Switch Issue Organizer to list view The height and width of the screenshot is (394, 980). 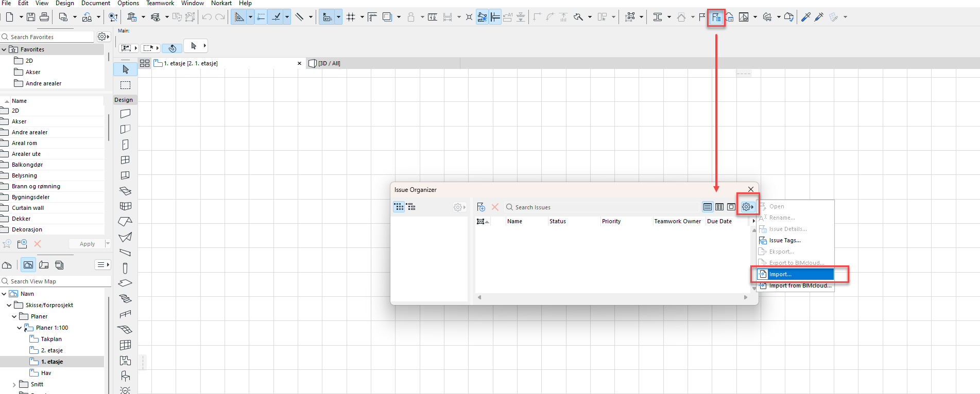point(708,207)
